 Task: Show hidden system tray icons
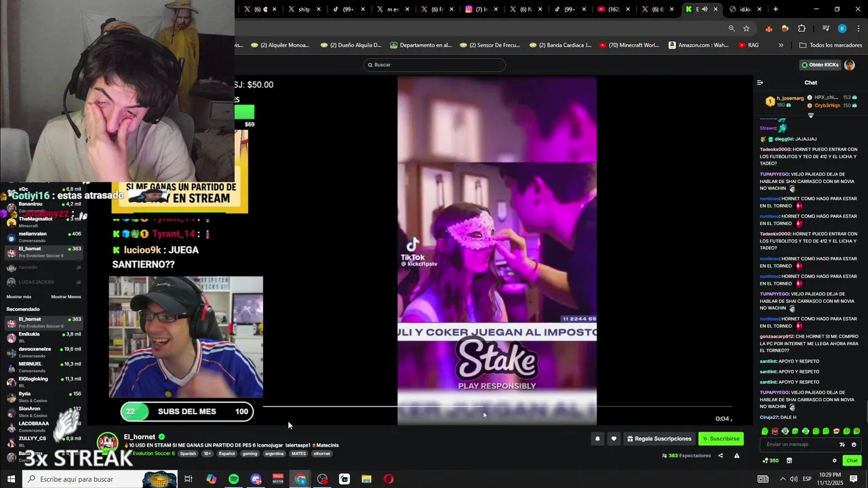[x=783, y=479]
